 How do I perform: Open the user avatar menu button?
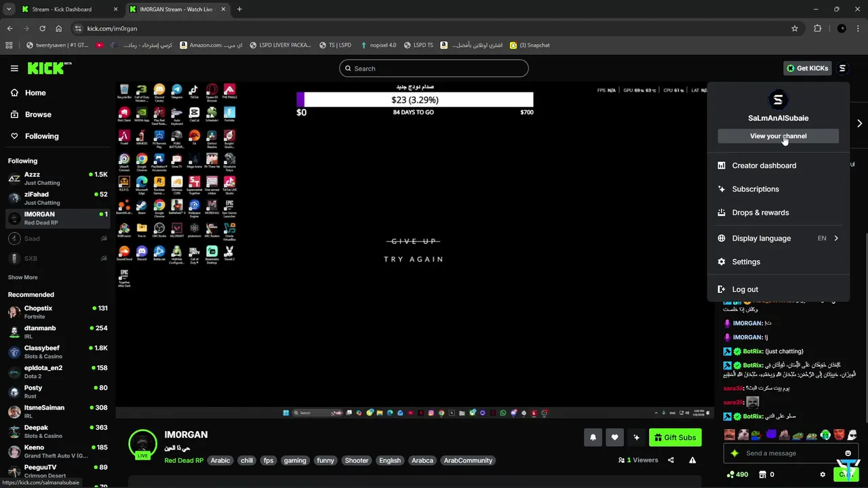click(842, 68)
